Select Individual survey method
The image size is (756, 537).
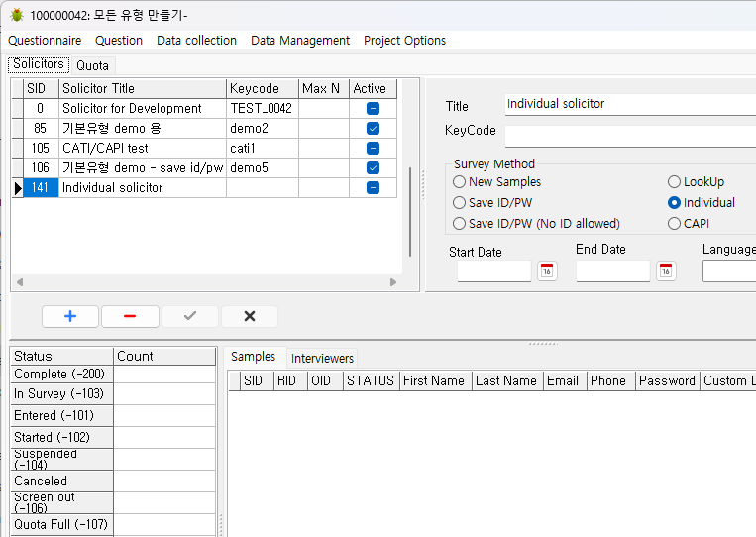pos(702,202)
